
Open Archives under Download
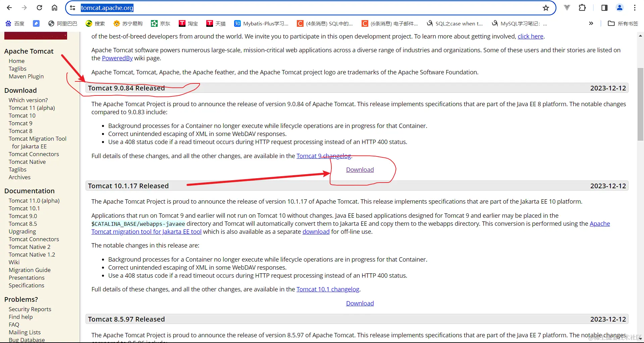(x=19, y=177)
